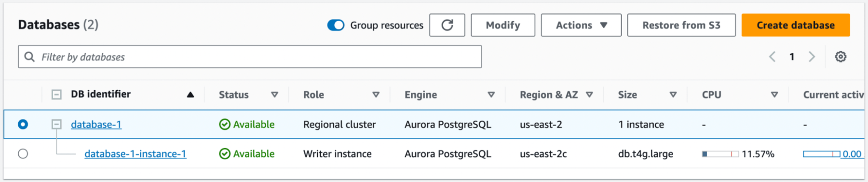
Task: Focus the Filter by databases field
Action: [x=250, y=57]
